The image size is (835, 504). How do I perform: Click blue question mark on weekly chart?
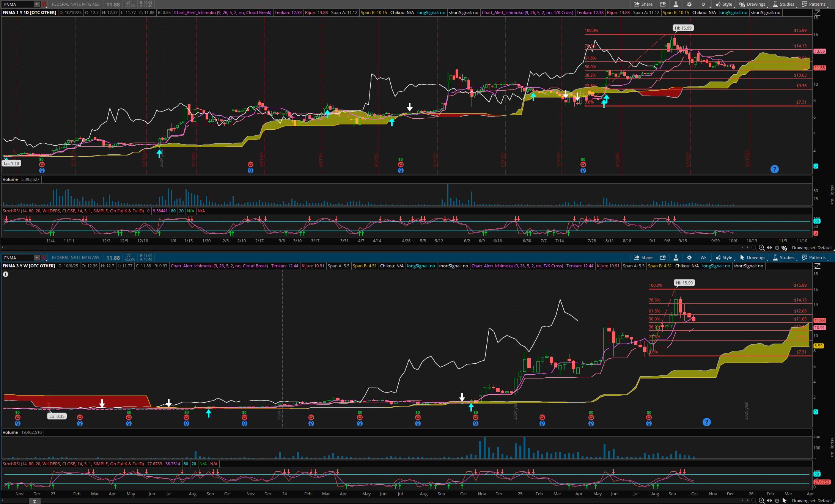pyautogui.click(x=706, y=422)
